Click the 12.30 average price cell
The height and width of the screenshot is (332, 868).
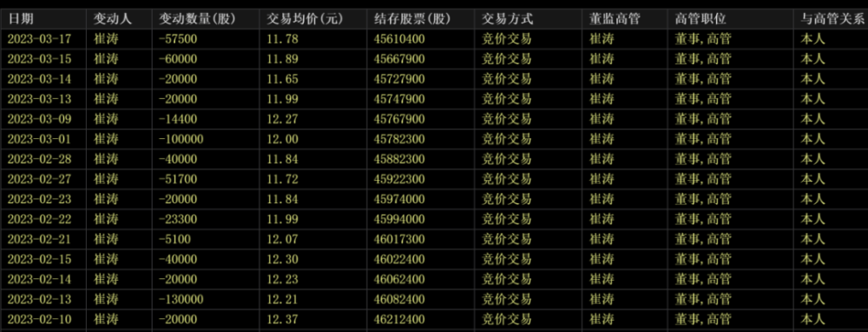click(x=313, y=259)
